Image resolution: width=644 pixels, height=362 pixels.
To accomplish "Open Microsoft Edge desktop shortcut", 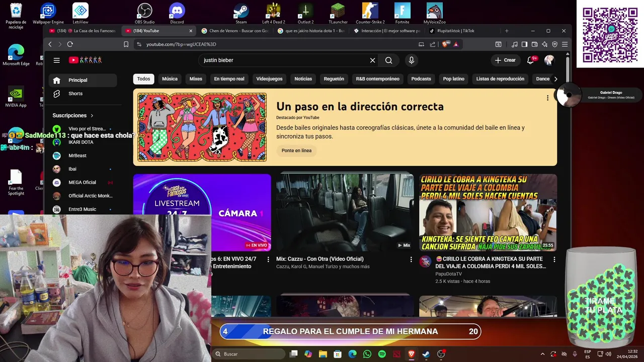I will (16, 55).
